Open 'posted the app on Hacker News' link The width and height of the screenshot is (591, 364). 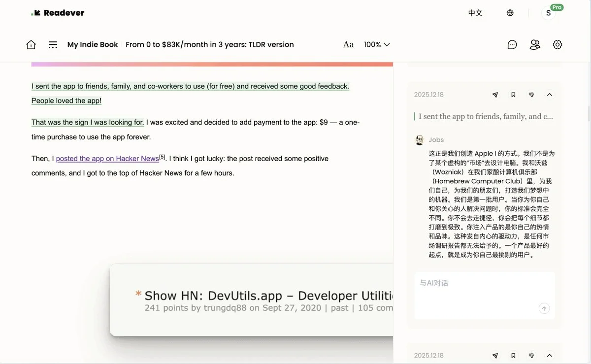(x=107, y=159)
